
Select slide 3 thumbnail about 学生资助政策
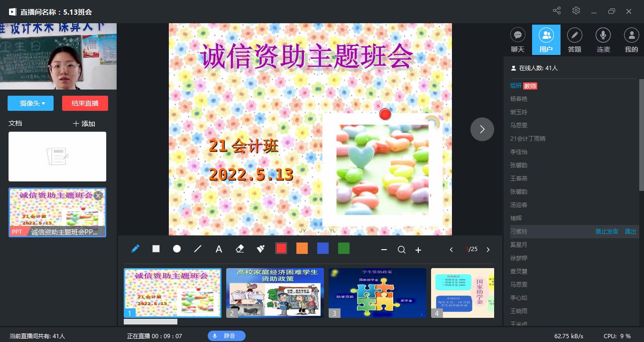(377, 292)
